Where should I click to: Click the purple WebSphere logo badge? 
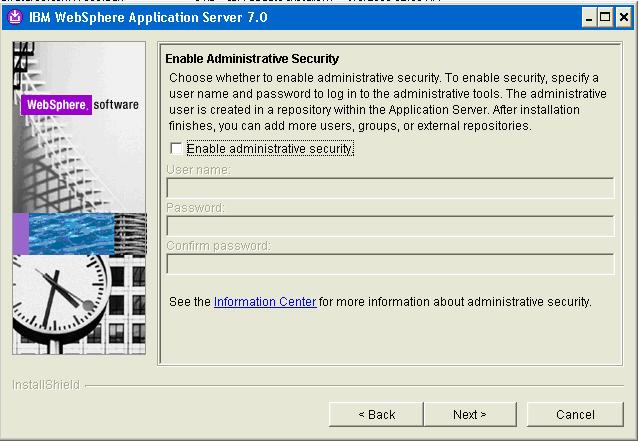[56, 105]
